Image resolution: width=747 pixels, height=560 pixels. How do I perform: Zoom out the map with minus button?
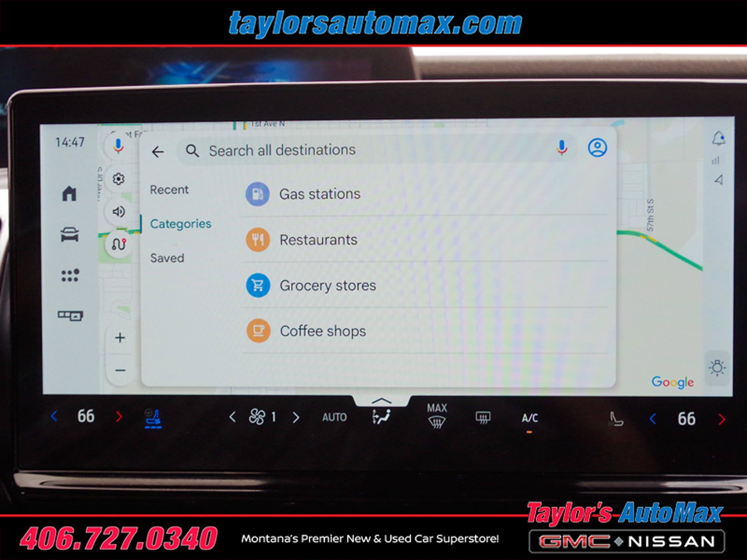click(x=120, y=370)
